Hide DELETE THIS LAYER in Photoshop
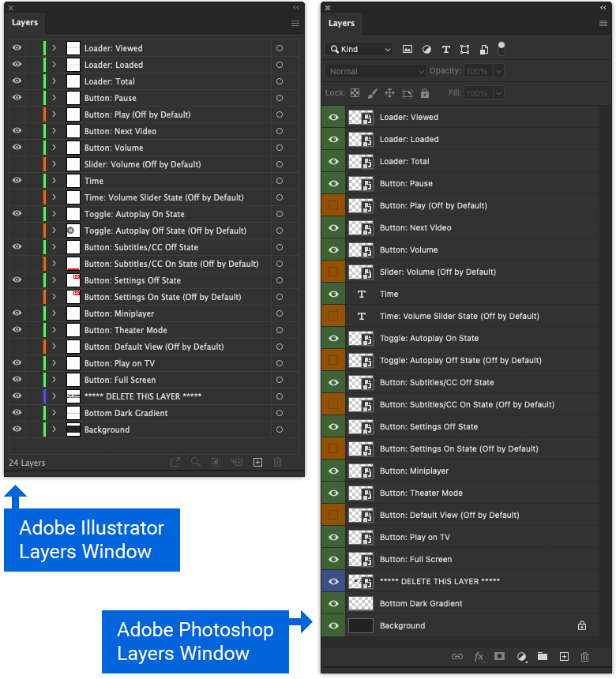Screen dimensions: 616x679 (333, 581)
